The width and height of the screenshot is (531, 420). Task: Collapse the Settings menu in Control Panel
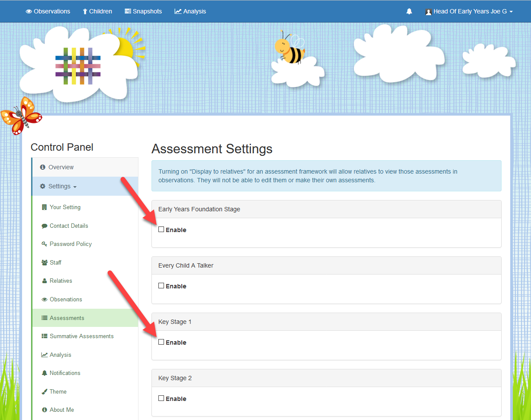pos(85,186)
